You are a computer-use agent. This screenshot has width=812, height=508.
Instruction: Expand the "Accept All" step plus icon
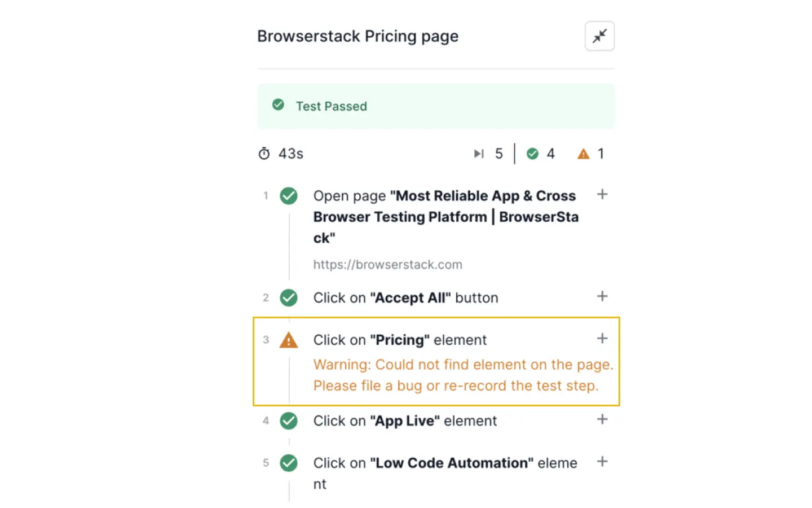[602, 296]
